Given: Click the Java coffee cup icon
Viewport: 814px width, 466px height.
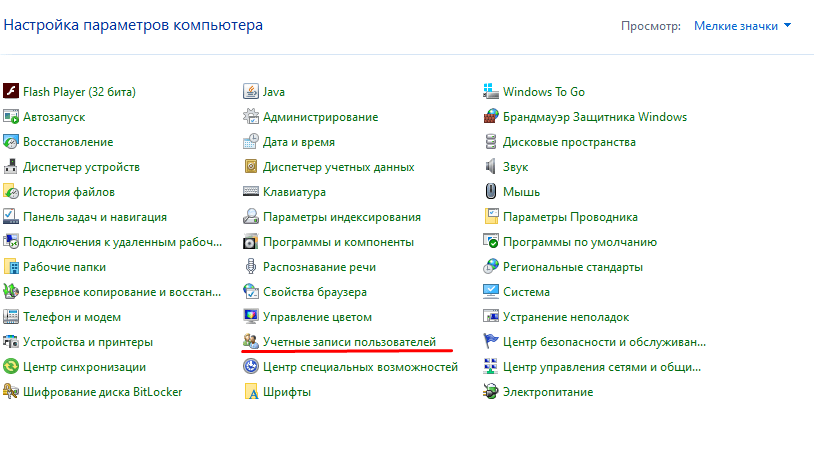Looking at the screenshot, I should (251, 92).
